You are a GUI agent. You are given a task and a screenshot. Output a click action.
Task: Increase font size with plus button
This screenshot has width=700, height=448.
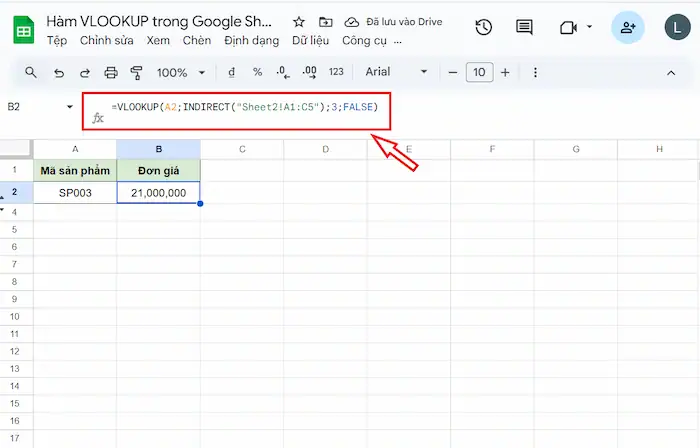click(x=505, y=72)
